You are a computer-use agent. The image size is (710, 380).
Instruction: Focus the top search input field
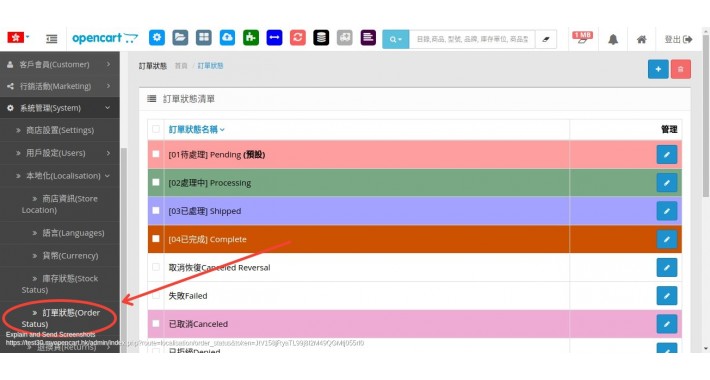(x=472, y=39)
